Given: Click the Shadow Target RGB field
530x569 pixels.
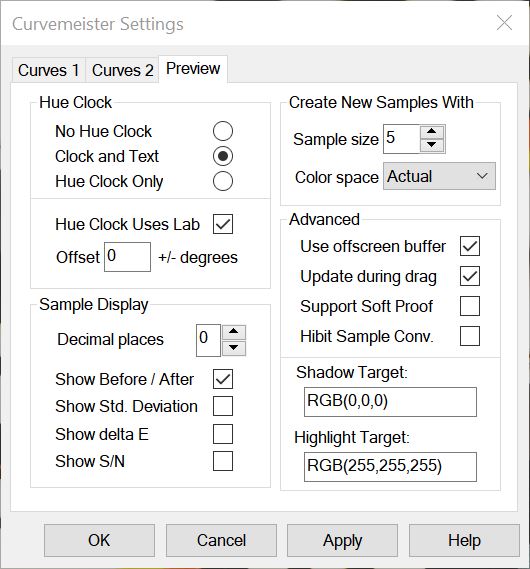Looking at the screenshot, I should pyautogui.click(x=390, y=402).
